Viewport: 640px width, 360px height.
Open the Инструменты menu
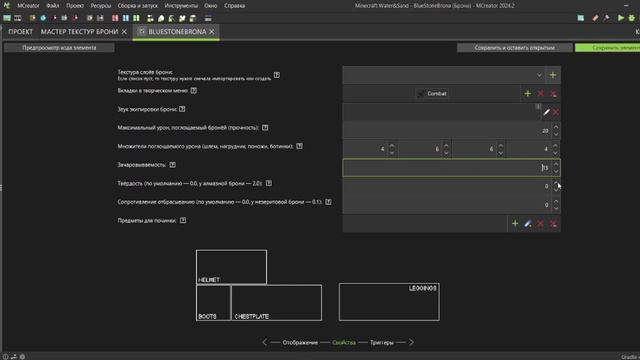[181, 6]
